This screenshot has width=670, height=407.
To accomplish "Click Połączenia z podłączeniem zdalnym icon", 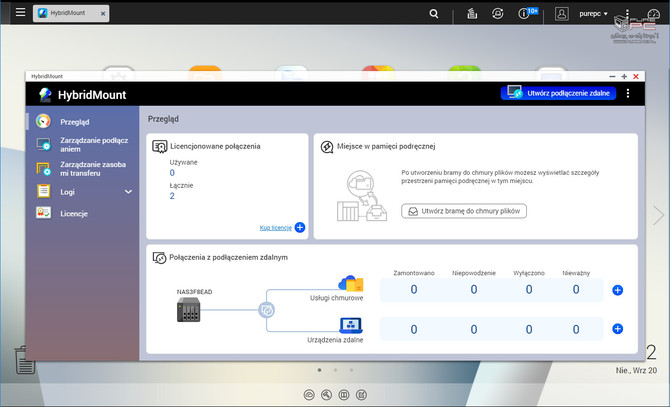I will point(159,258).
